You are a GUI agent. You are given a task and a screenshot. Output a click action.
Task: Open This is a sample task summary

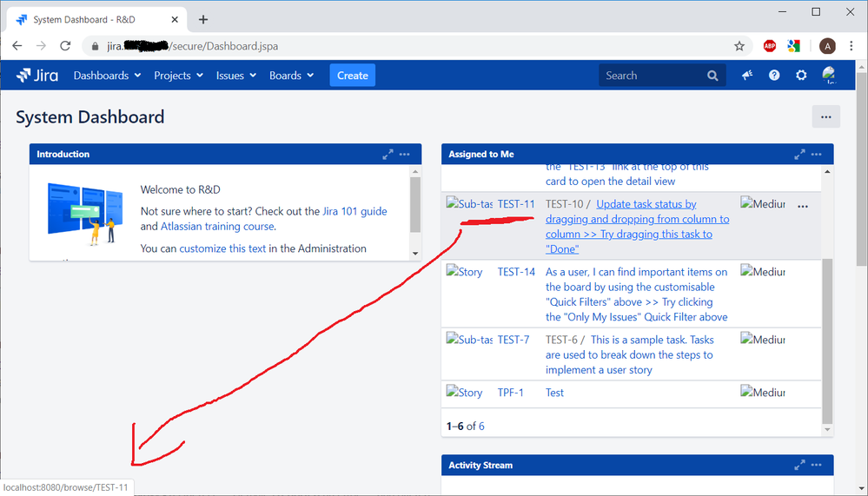click(x=629, y=354)
